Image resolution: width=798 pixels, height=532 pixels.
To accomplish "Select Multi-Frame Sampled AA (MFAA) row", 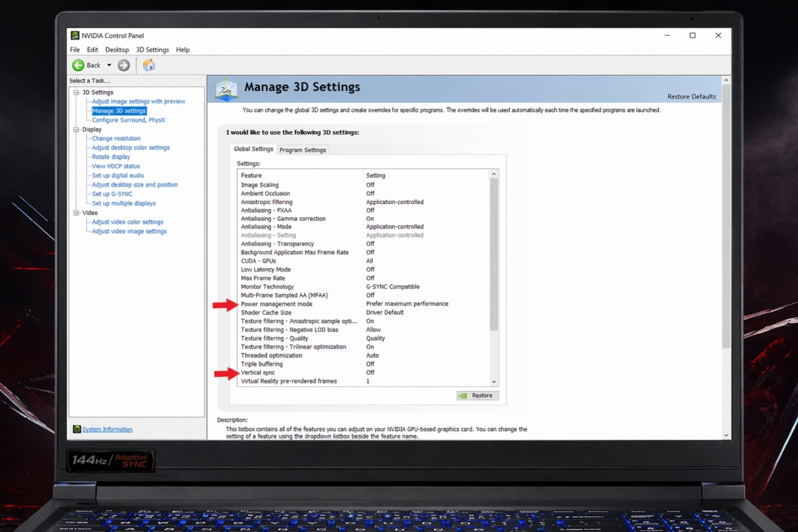I will pos(364,295).
